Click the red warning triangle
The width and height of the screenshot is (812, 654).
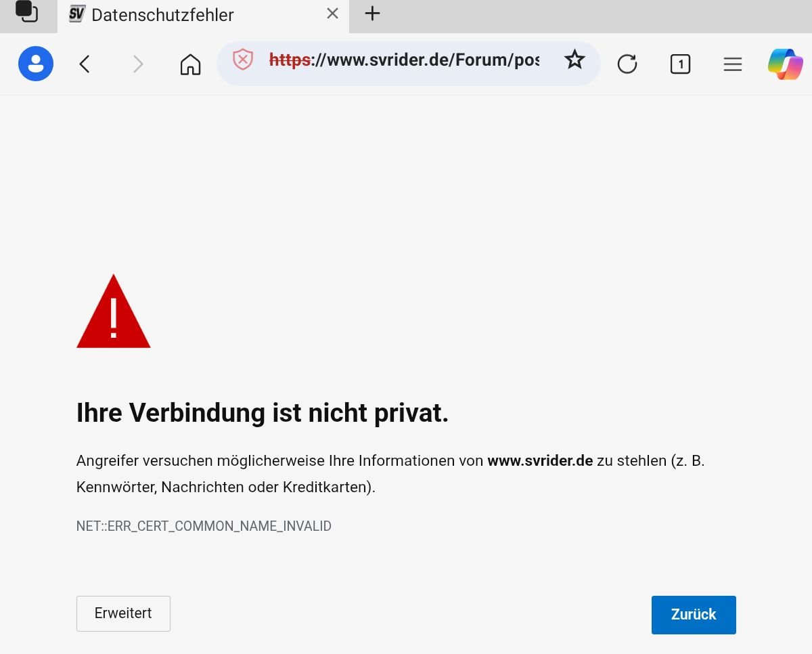114,313
